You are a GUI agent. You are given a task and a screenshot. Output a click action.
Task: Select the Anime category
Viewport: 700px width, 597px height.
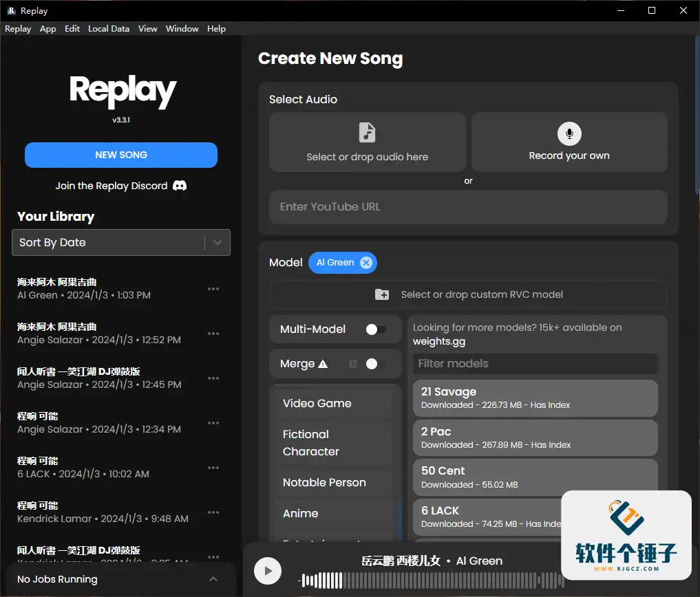(x=333, y=513)
